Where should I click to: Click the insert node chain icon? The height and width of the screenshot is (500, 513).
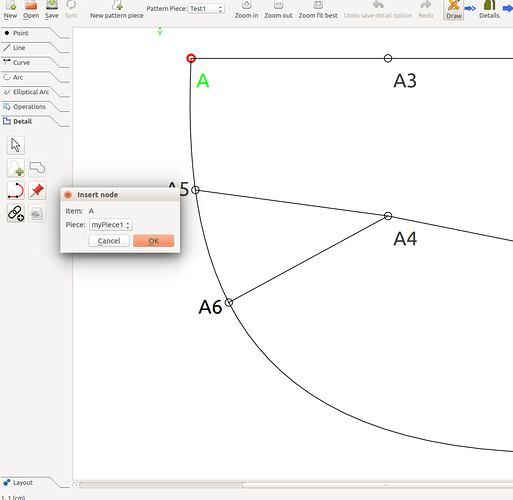(x=16, y=213)
